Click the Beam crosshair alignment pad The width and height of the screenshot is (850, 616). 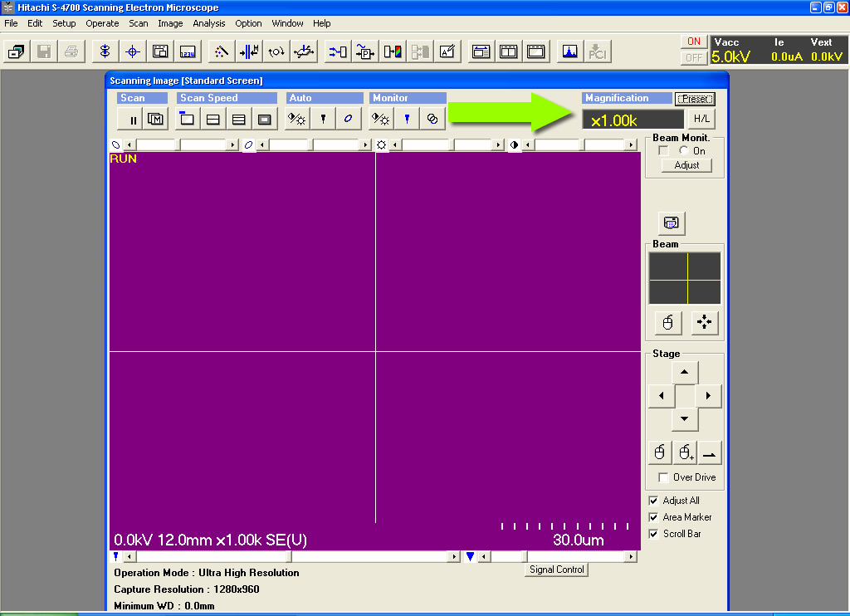[685, 278]
